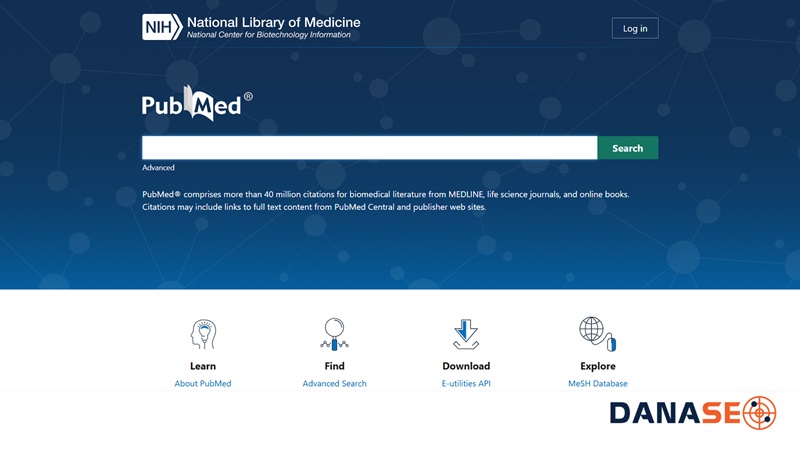Viewport: 800px width, 450px height.
Task: Click the Learn heading
Action: coord(203,366)
